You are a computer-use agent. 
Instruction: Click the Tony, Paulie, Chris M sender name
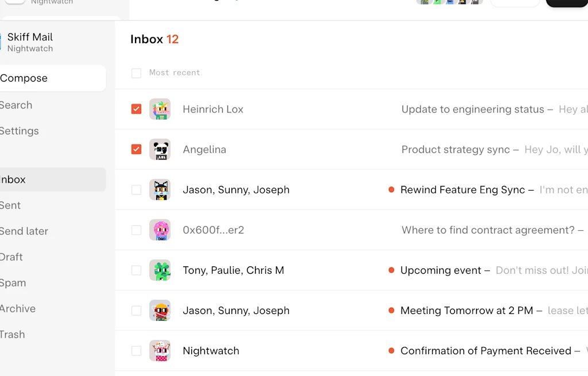(233, 270)
